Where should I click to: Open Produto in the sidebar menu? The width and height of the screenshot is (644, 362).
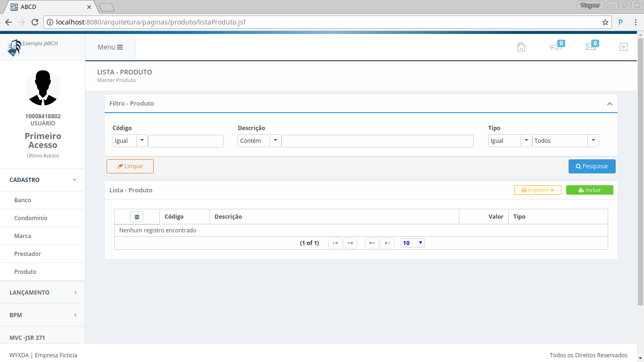(x=25, y=272)
